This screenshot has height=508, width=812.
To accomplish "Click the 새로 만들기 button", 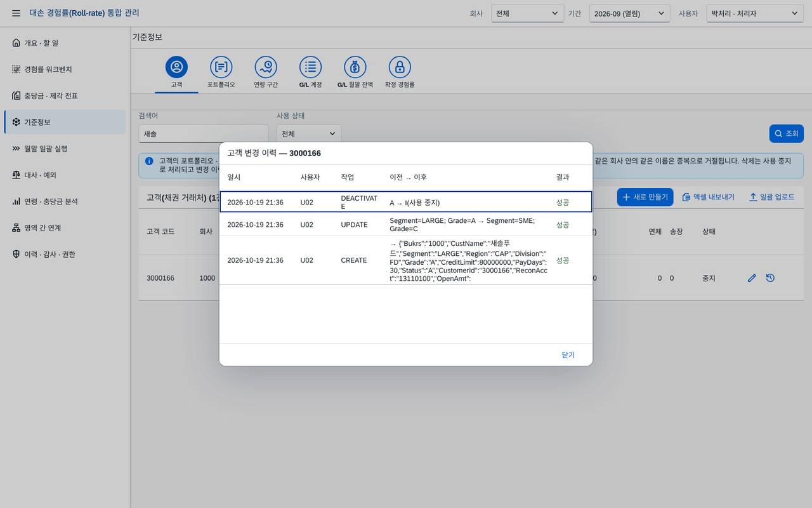I will (x=645, y=197).
